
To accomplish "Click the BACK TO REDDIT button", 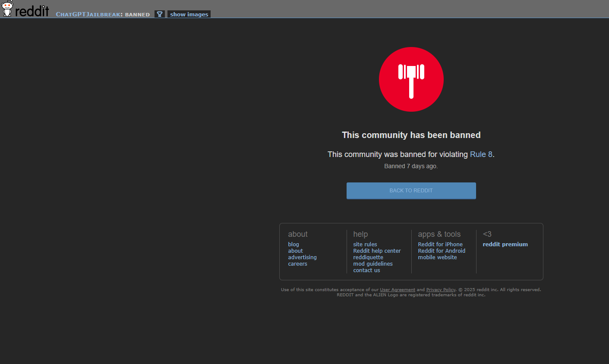I will coord(411,191).
